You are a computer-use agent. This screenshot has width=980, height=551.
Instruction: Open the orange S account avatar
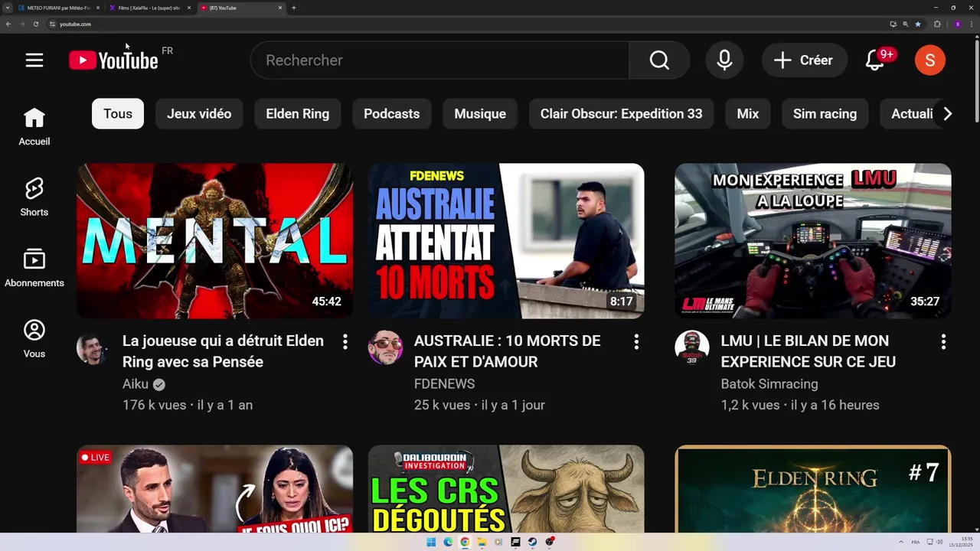click(x=930, y=60)
